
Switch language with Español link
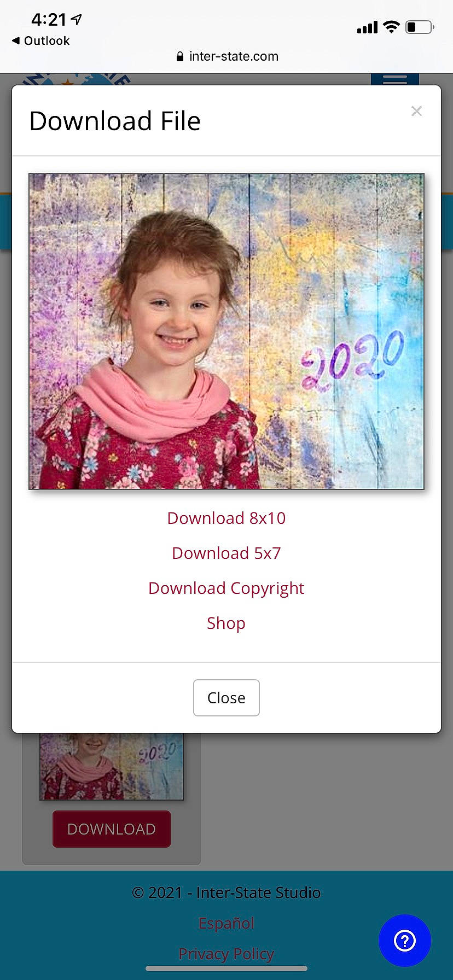(226, 923)
